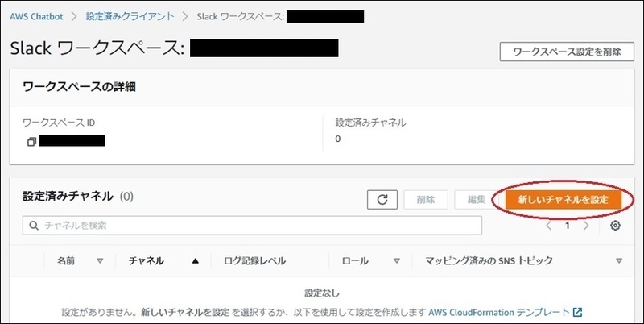Click the ワークスペース ID label
Screen dimensions: 644x324
(59, 123)
